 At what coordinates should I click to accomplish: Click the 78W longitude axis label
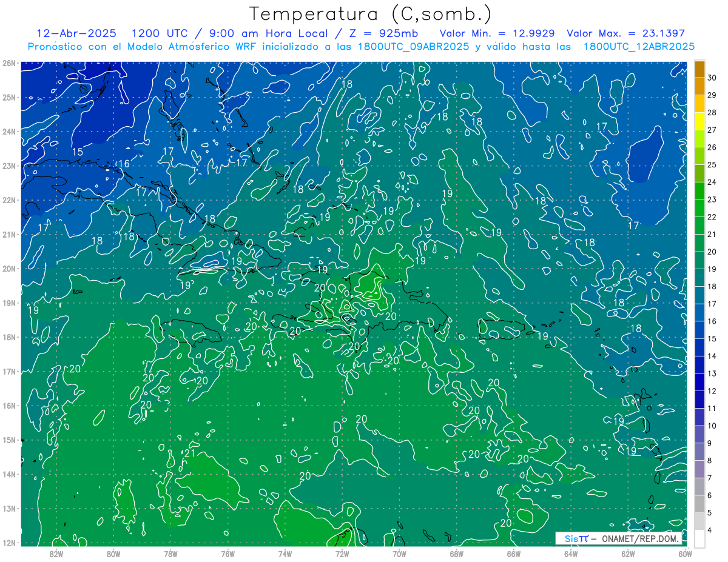click(x=170, y=554)
